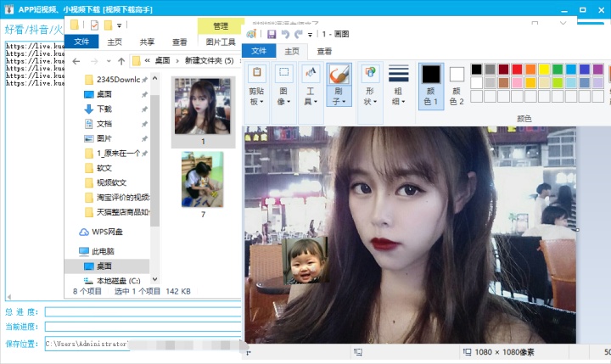Click the Paint app icon in title bar
This screenshot has height=364, width=611.
tap(251, 34)
